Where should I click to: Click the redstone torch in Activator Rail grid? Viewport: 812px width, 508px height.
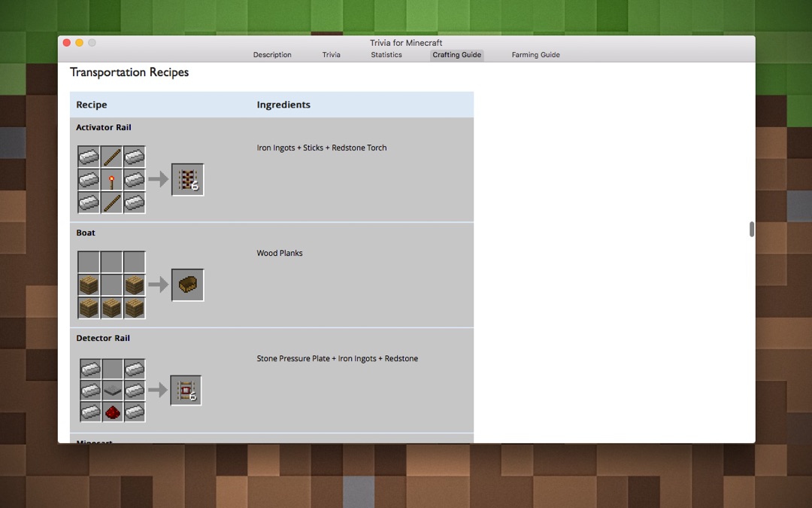(111, 180)
